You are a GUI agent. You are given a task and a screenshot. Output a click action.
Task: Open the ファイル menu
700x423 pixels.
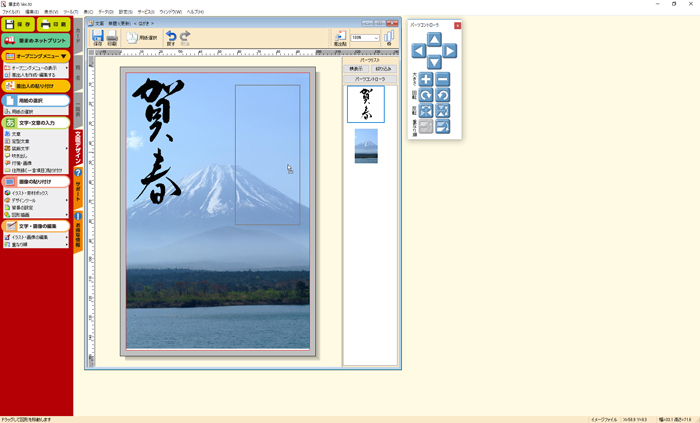10,11
